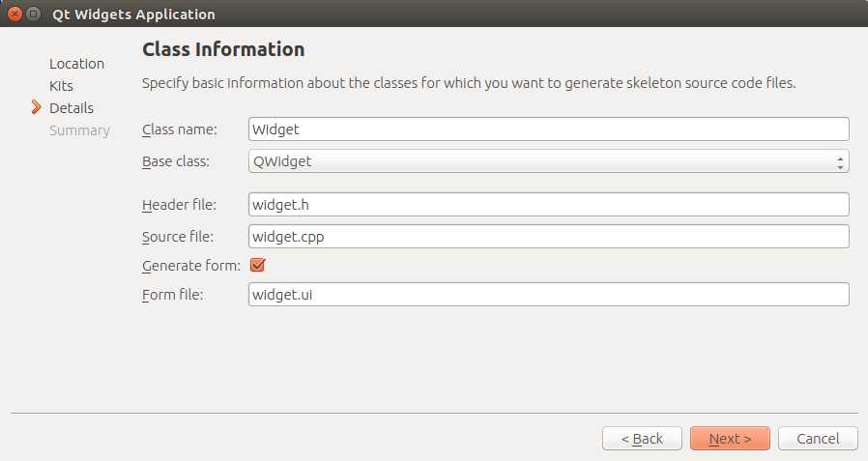Uncheck the Generate form checkbox
This screenshot has width=868, height=461.
pos(257,265)
